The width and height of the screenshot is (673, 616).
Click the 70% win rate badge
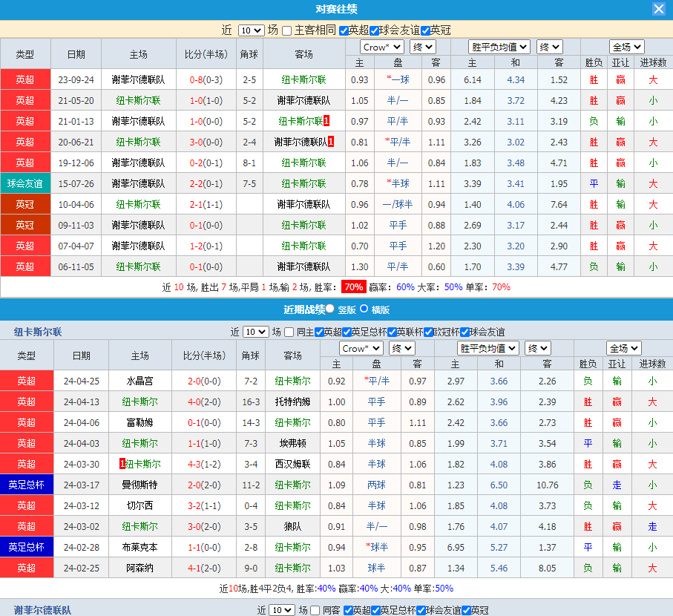(354, 286)
